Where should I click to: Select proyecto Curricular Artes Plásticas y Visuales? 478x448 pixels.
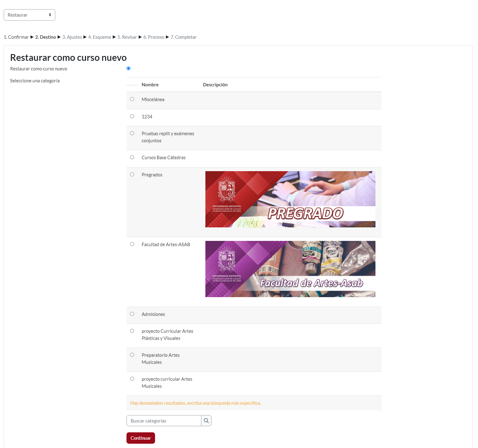tap(132, 331)
